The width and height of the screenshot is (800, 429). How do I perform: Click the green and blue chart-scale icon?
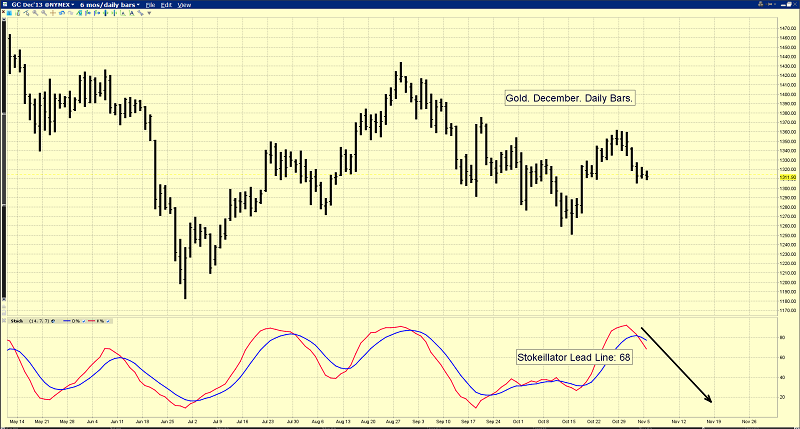click(x=79, y=13)
